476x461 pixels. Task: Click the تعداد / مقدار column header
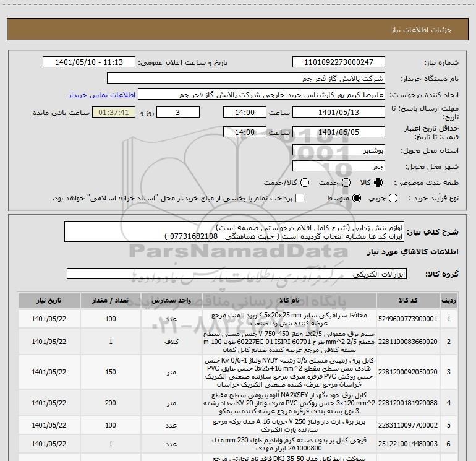[111, 301]
